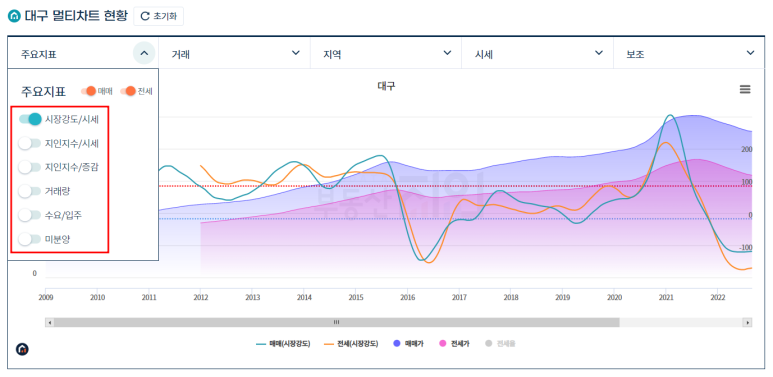Image resolution: width=773 pixels, height=377 pixels.
Task: Click the 주요지표 panel heading
Action: (43, 92)
